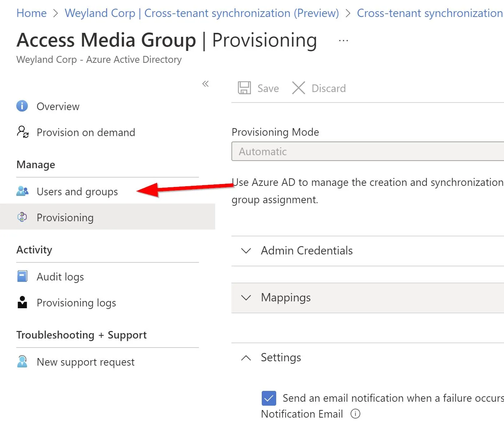Click the Save button label
Screen dimensions: 504x423
coord(268,88)
